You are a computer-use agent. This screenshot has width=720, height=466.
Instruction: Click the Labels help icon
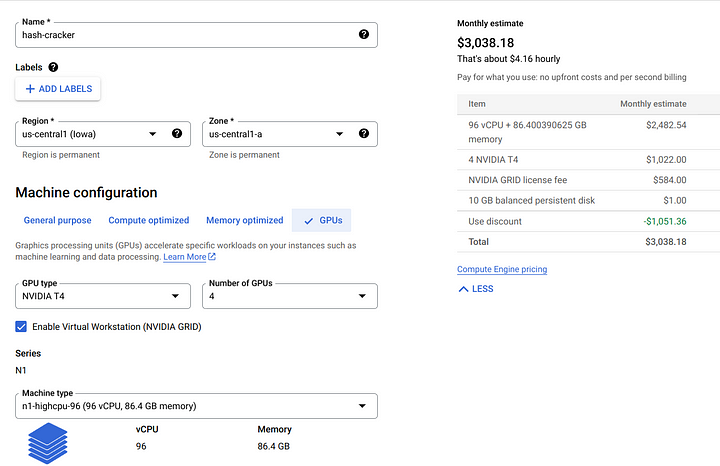click(53, 67)
